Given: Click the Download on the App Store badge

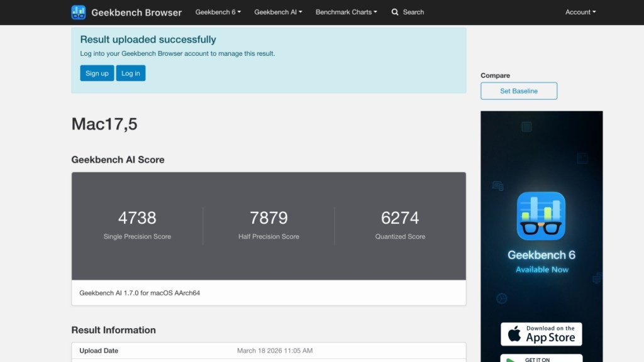Looking at the screenshot, I should (541, 334).
